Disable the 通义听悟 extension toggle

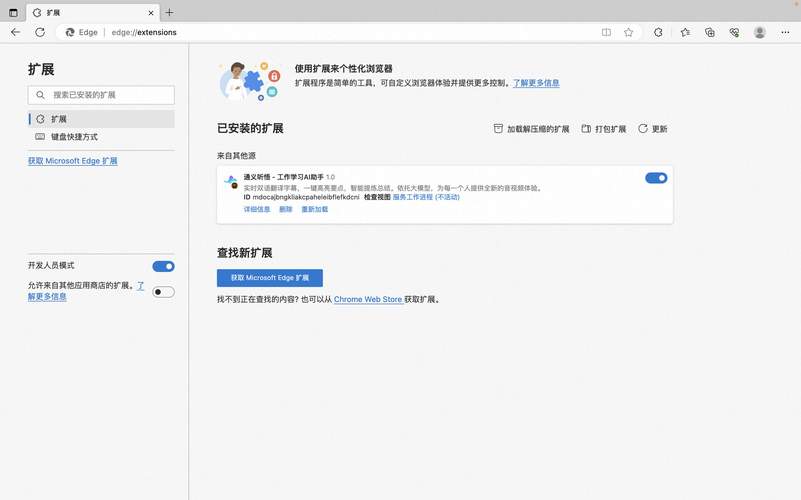click(x=656, y=178)
